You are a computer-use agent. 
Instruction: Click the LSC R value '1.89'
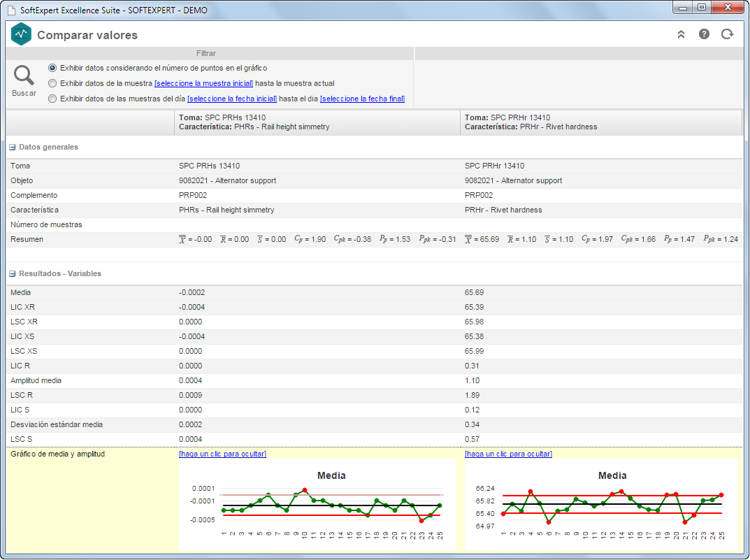(x=472, y=396)
